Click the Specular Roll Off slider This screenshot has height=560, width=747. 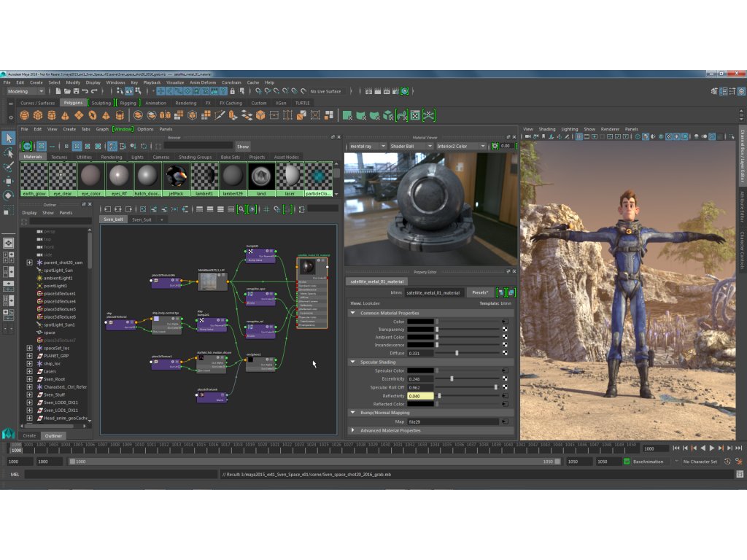(467, 387)
